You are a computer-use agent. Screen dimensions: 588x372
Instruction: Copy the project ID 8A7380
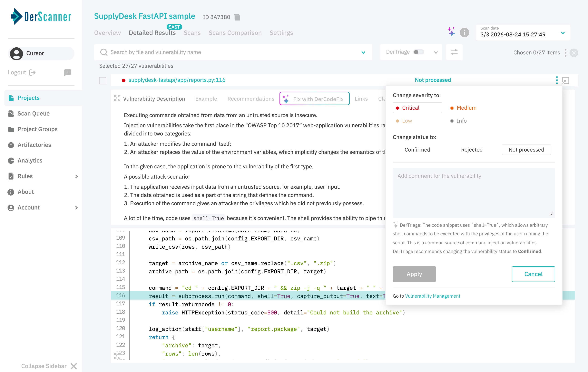click(x=237, y=17)
